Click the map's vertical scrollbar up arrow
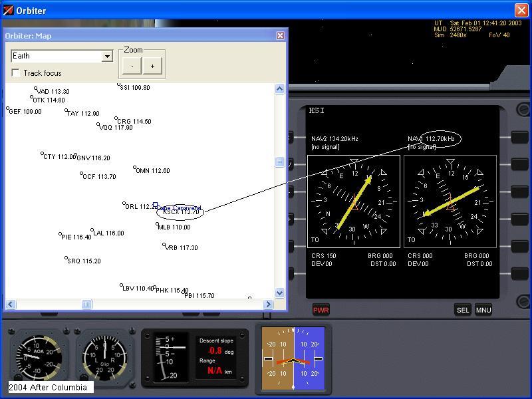The width and height of the screenshot is (532, 399). (x=279, y=89)
